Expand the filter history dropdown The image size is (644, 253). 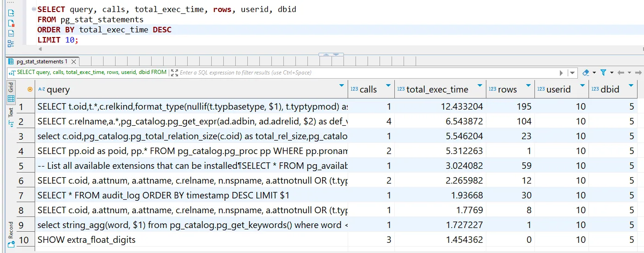coord(573,73)
